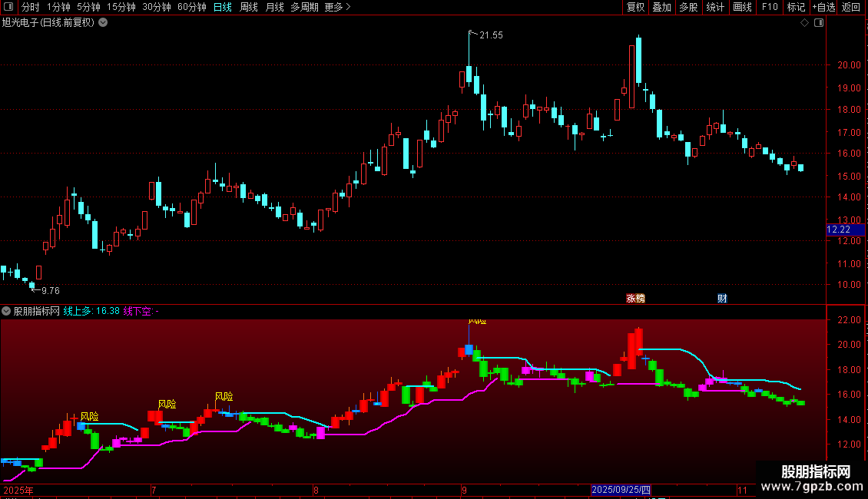The height and width of the screenshot is (499, 868).
Task: Click the 涨榜 event marker
Action: click(x=635, y=298)
